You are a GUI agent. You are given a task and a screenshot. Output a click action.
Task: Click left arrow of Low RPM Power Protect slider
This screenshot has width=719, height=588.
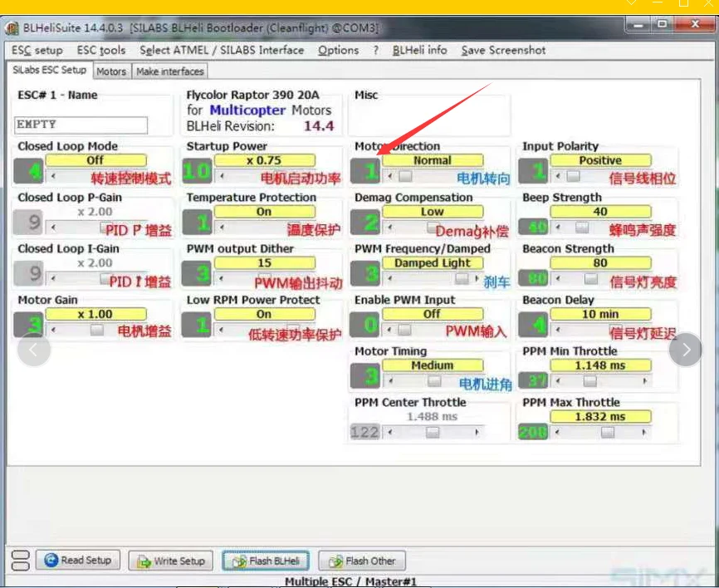point(222,330)
